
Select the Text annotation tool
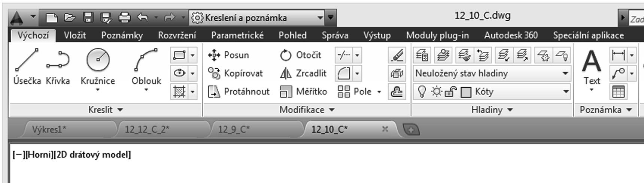(592, 67)
